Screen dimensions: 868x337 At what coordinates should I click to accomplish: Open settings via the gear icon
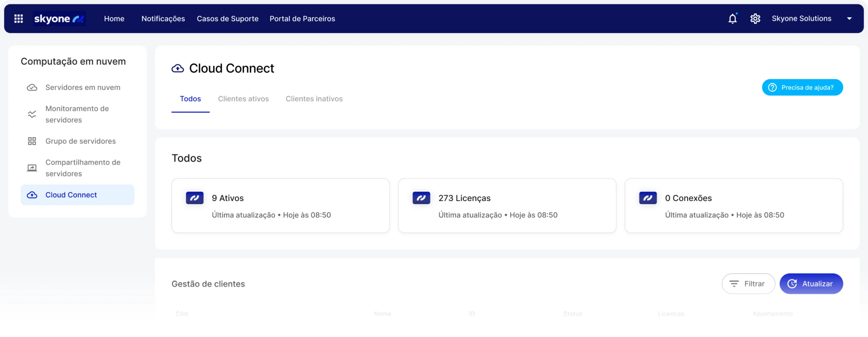755,19
